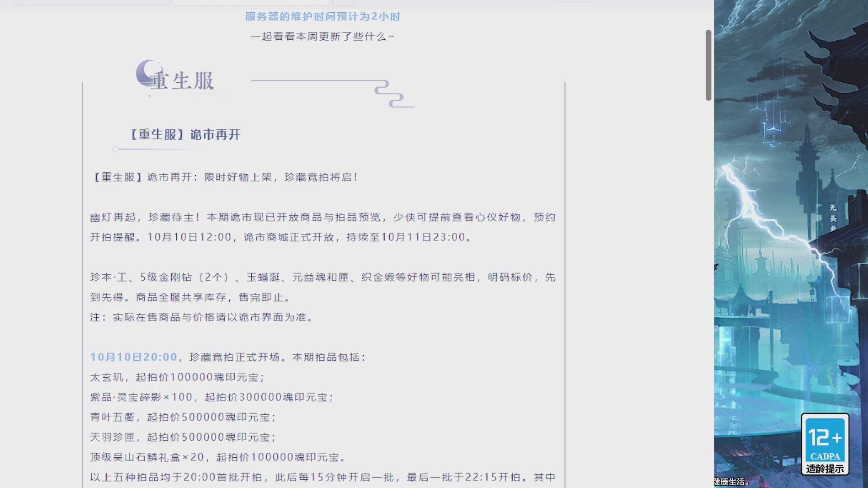
Task: Click the 天羽珍匣 auction item line
Action: tap(183, 437)
